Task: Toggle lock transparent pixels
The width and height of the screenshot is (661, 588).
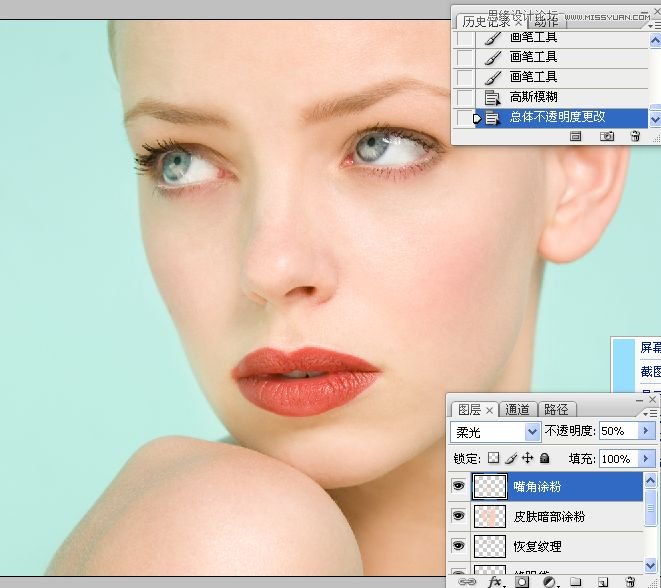Action: coord(493,458)
